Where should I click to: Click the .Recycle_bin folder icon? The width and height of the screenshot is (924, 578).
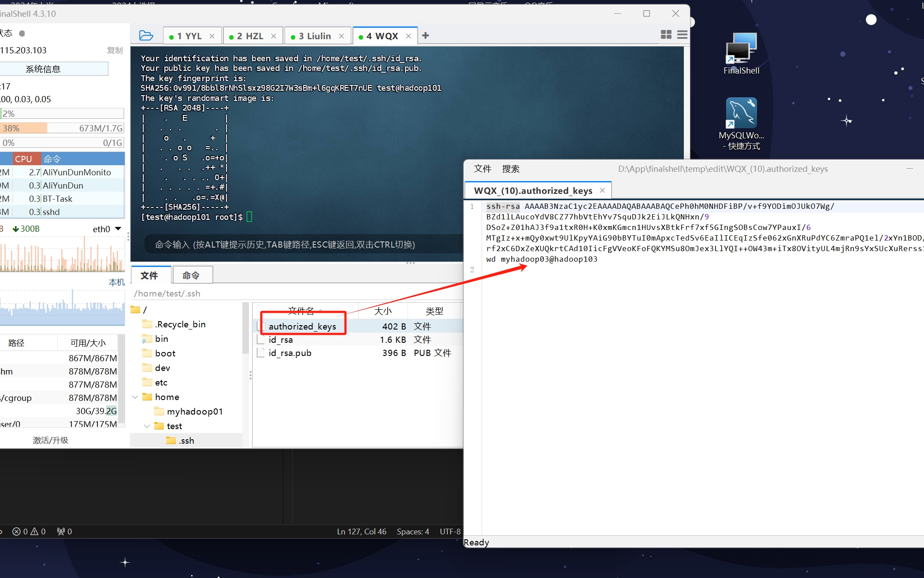click(147, 324)
